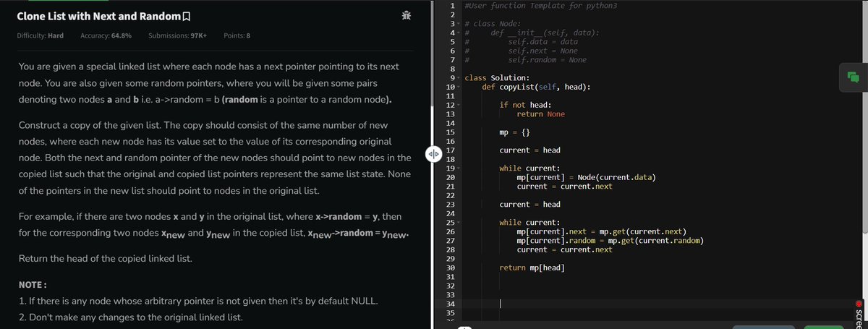Click the 'self.random = None' comment line

[x=548, y=60]
